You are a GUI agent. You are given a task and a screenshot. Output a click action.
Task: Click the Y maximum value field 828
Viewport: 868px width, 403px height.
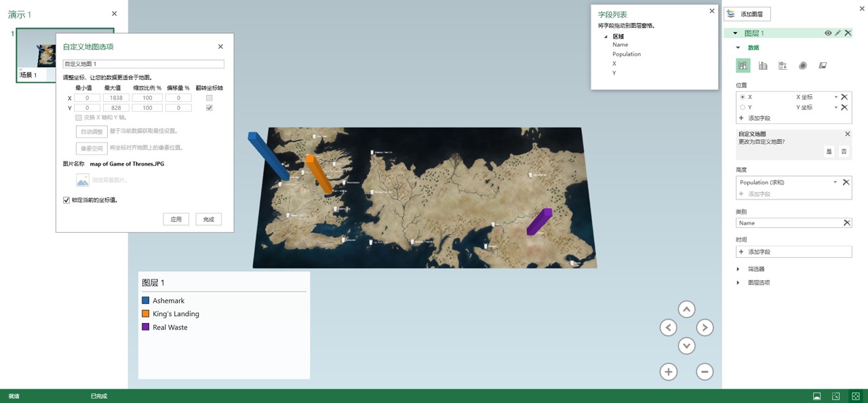click(x=116, y=108)
